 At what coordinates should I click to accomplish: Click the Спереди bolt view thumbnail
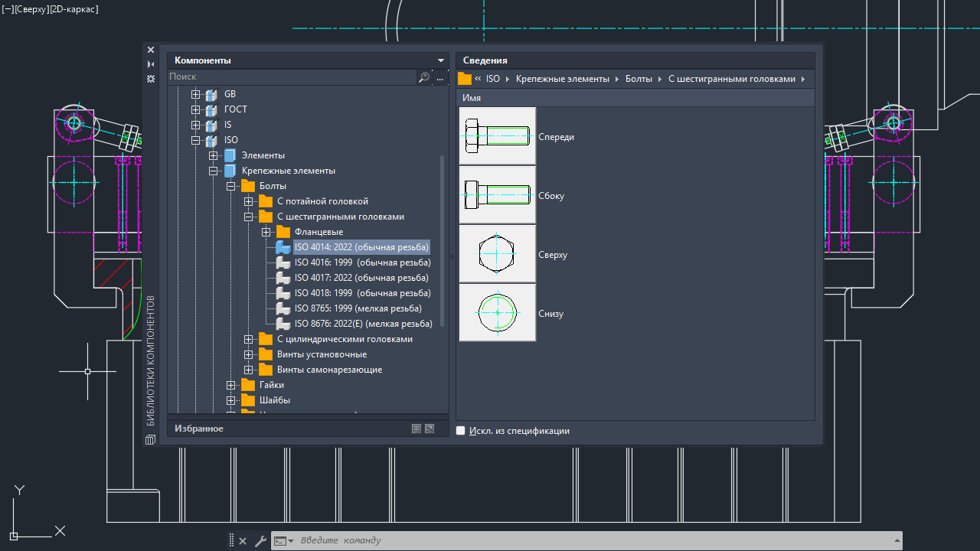coord(498,136)
